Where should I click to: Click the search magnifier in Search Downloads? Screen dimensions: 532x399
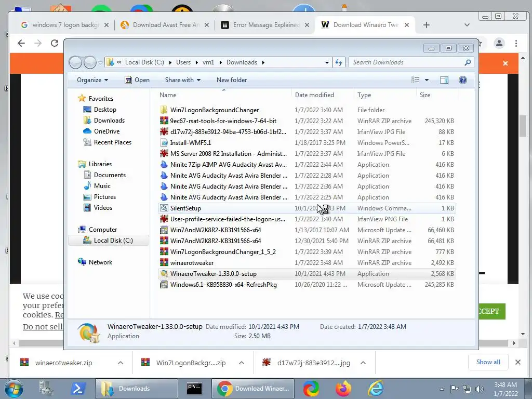pyautogui.click(x=468, y=62)
